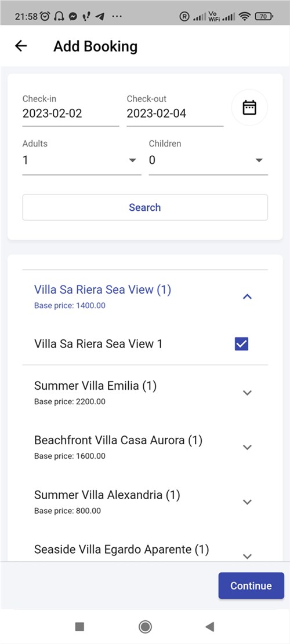
Task: Click the Continue button
Action: click(x=251, y=586)
